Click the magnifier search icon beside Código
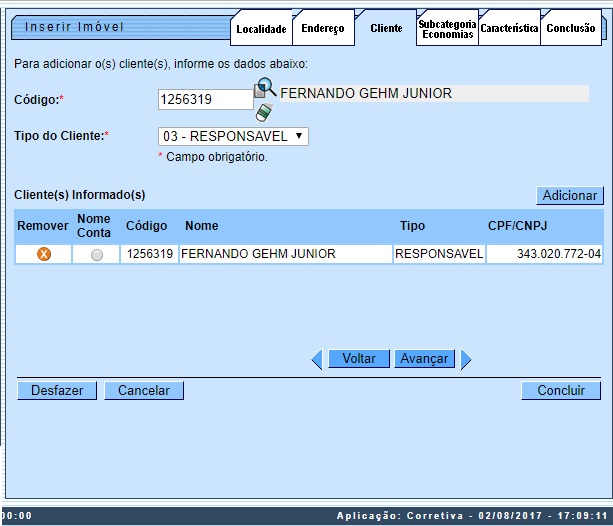The width and height of the screenshot is (613, 526). click(265, 89)
